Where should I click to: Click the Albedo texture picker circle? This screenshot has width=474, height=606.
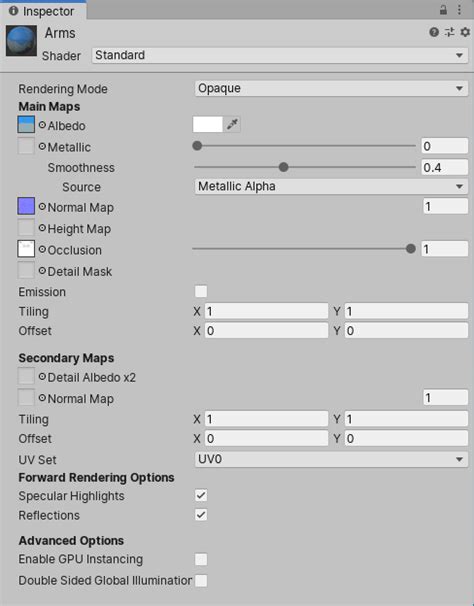pos(42,125)
